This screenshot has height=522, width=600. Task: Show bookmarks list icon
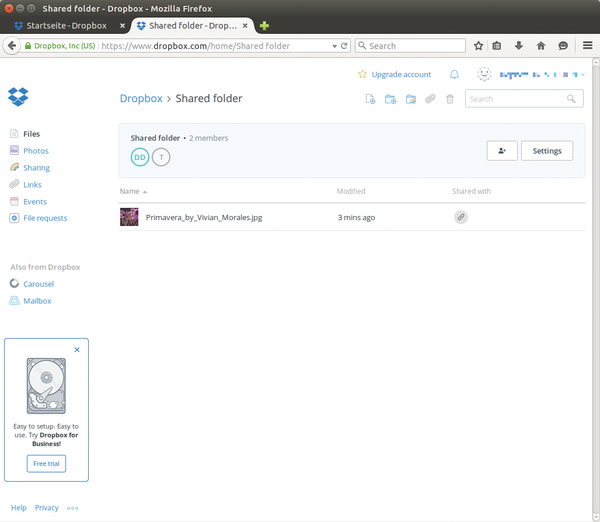tap(497, 46)
